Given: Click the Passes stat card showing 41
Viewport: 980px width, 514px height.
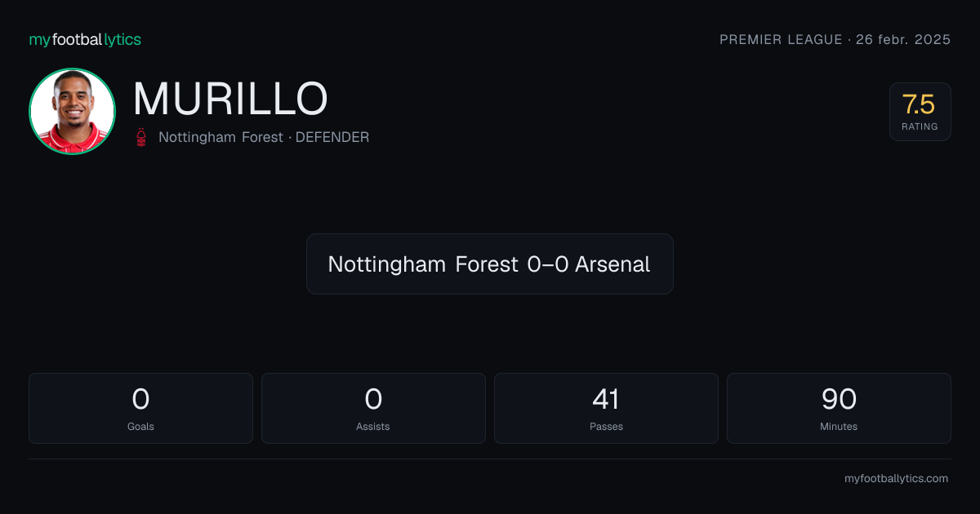Looking at the screenshot, I should point(606,408).
